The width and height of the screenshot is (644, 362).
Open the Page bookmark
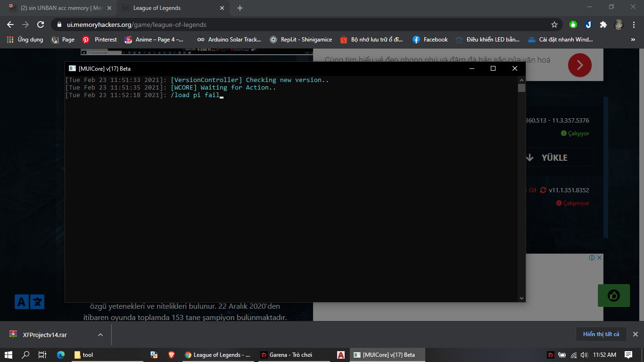[x=63, y=40]
